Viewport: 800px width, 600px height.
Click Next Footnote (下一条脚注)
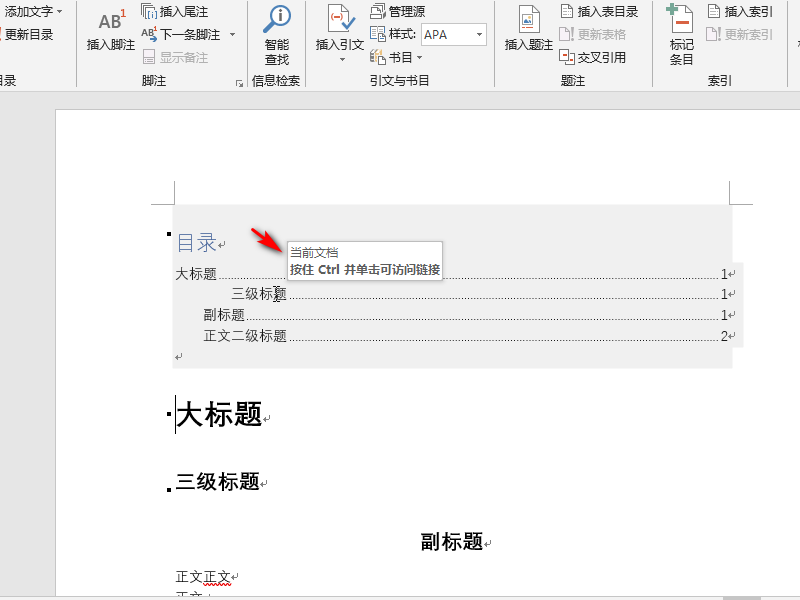click(x=181, y=34)
